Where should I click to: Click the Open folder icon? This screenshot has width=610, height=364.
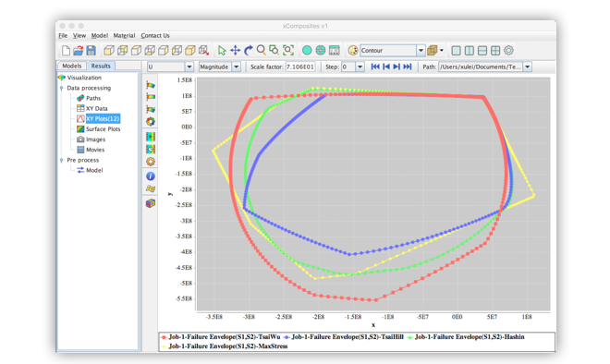coord(79,51)
